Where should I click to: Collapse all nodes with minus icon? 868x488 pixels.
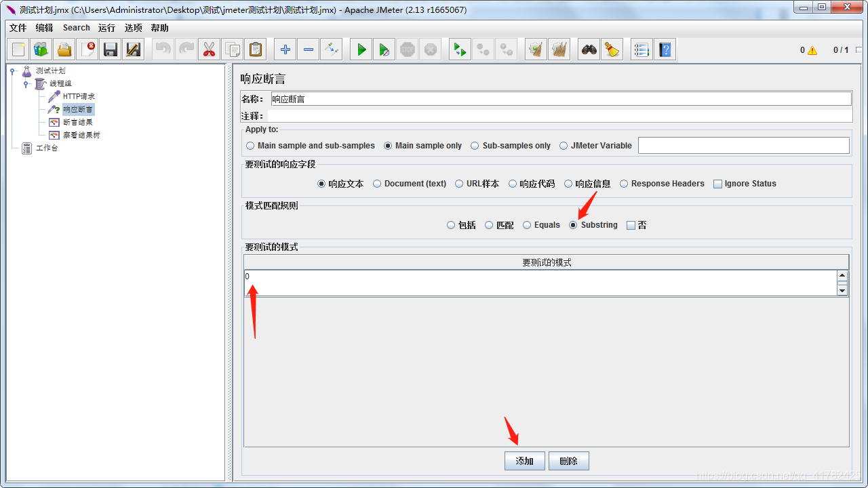pos(308,49)
